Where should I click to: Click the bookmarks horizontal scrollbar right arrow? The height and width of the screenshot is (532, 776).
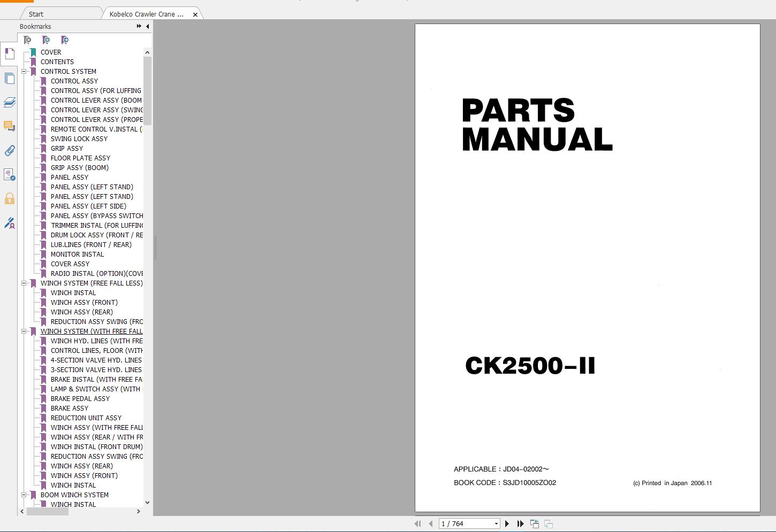(138, 512)
